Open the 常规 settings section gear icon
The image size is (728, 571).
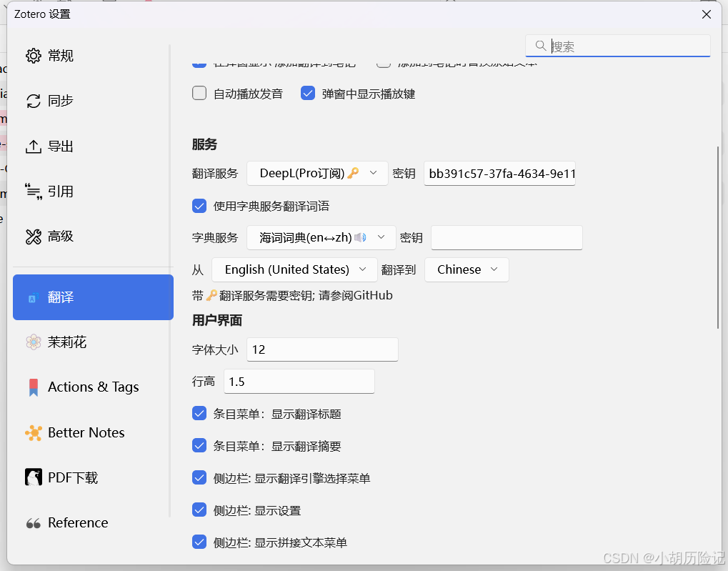32,56
